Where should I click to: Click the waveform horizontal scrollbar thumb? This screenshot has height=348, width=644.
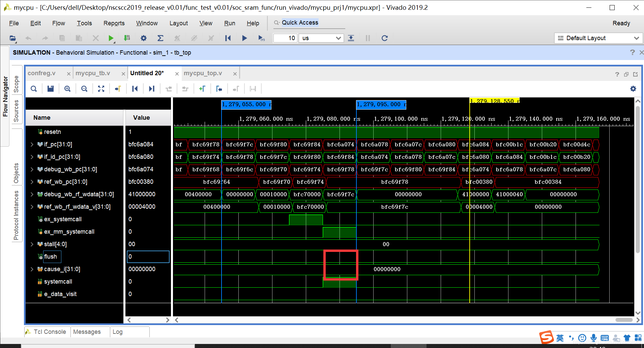click(x=624, y=320)
